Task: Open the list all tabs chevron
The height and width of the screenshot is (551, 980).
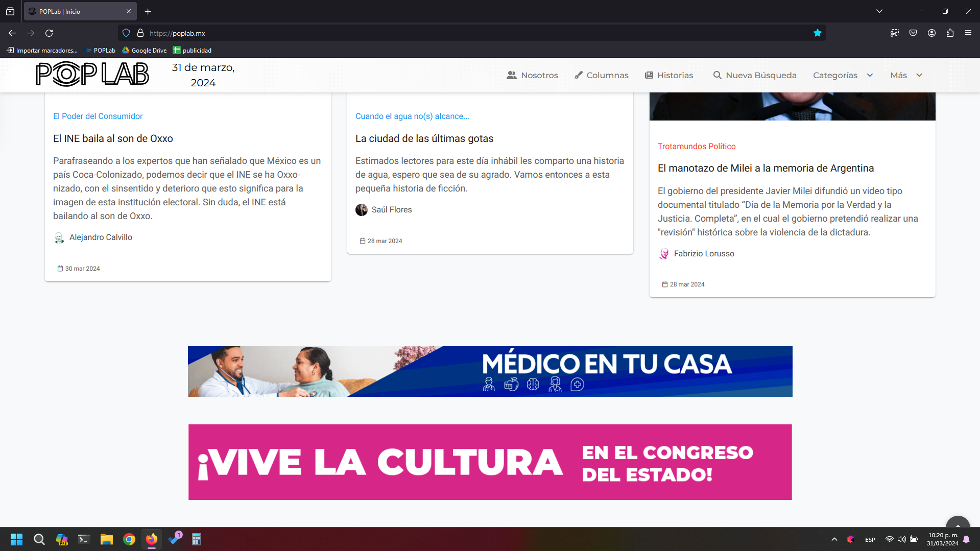Action: [879, 11]
